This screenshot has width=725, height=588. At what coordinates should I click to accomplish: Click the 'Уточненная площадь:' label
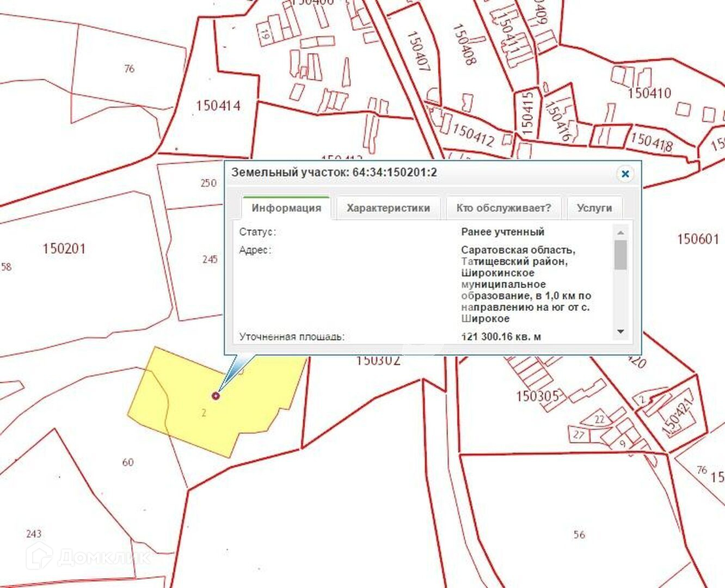tap(292, 336)
